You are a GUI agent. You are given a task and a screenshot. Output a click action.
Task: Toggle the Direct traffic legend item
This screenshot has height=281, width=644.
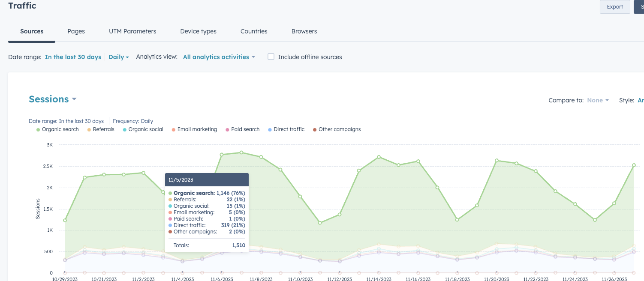286,129
